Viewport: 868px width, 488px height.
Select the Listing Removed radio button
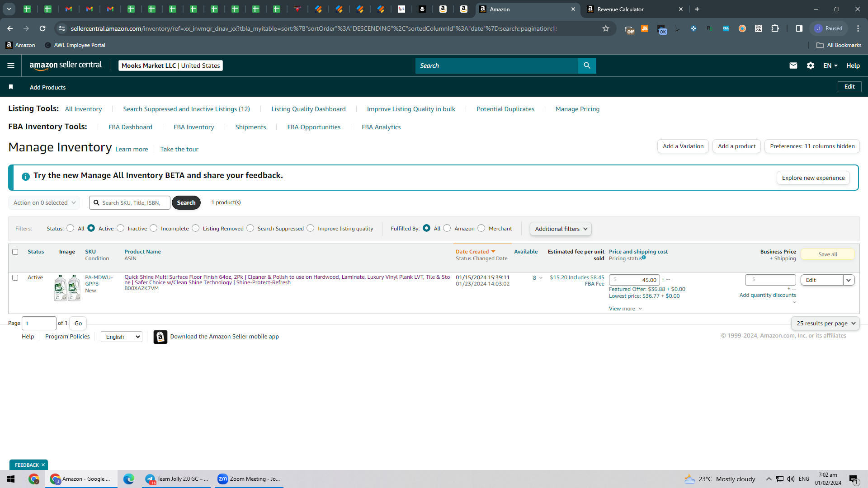[x=195, y=228]
